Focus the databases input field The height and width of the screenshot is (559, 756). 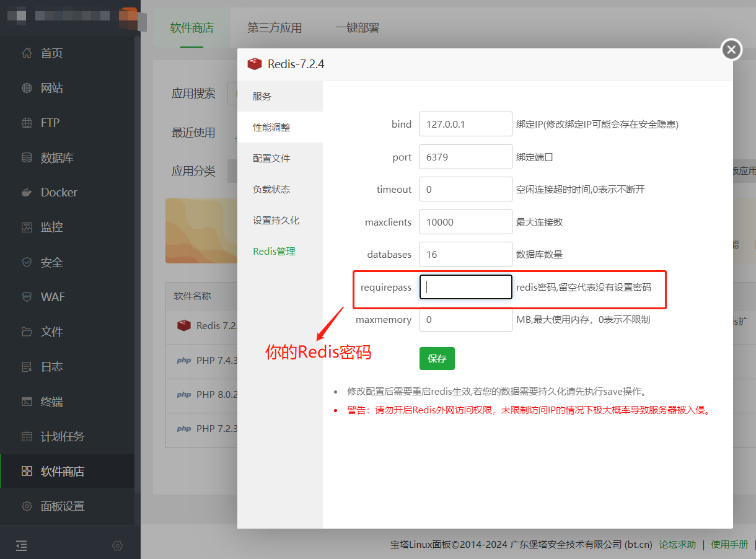[466, 254]
